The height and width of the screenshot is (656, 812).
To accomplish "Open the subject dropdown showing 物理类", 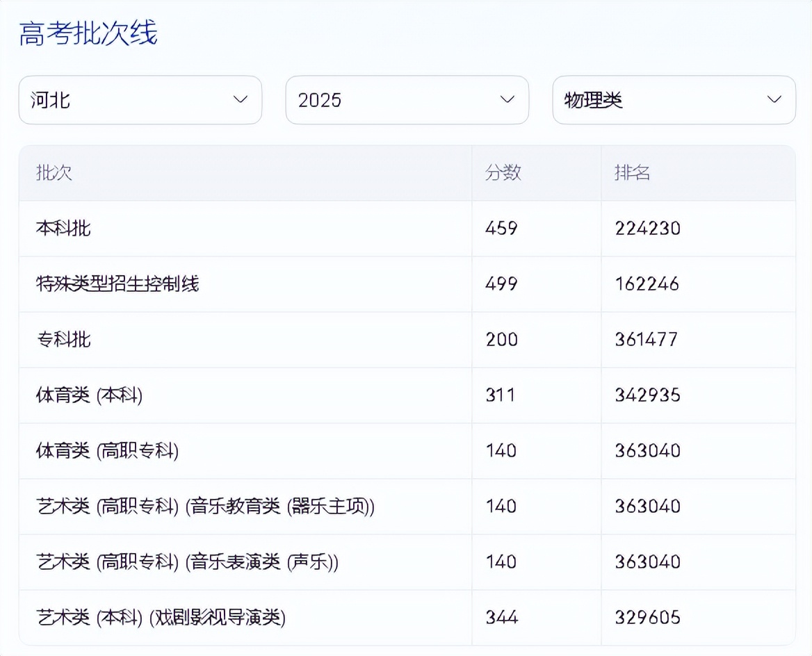I will (x=673, y=100).
